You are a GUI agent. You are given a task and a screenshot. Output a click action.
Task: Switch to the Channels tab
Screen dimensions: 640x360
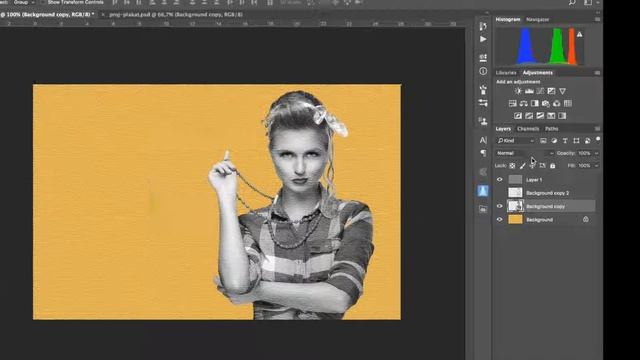click(x=528, y=129)
